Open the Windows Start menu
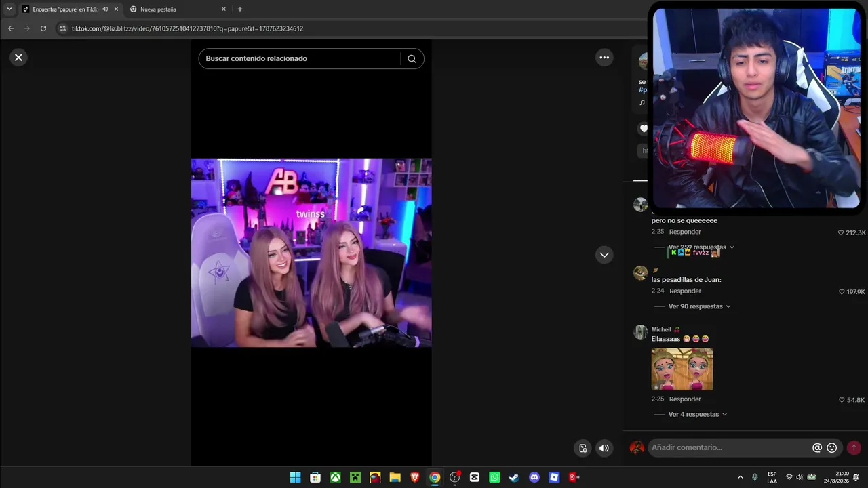The height and width of the screenshot is (488, 868). pyautogui.click(x=296, y=477)
